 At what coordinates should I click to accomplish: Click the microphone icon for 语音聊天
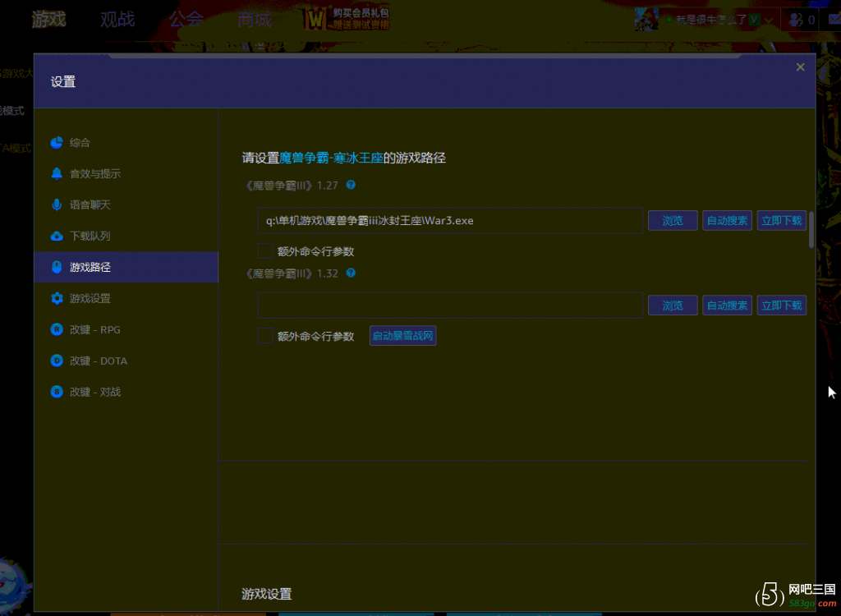(57, 205)
